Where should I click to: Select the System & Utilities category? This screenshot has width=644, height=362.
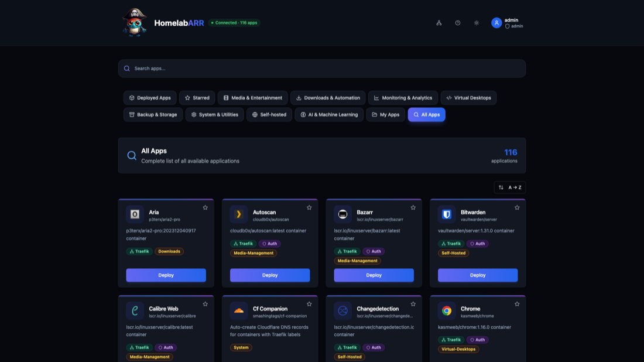[x=215, y=115]
